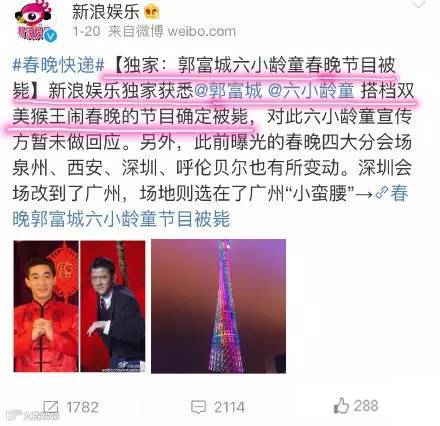The image size is (440, 426).
Task: Tap the weibo.com source text
Action: coord(202,32)
